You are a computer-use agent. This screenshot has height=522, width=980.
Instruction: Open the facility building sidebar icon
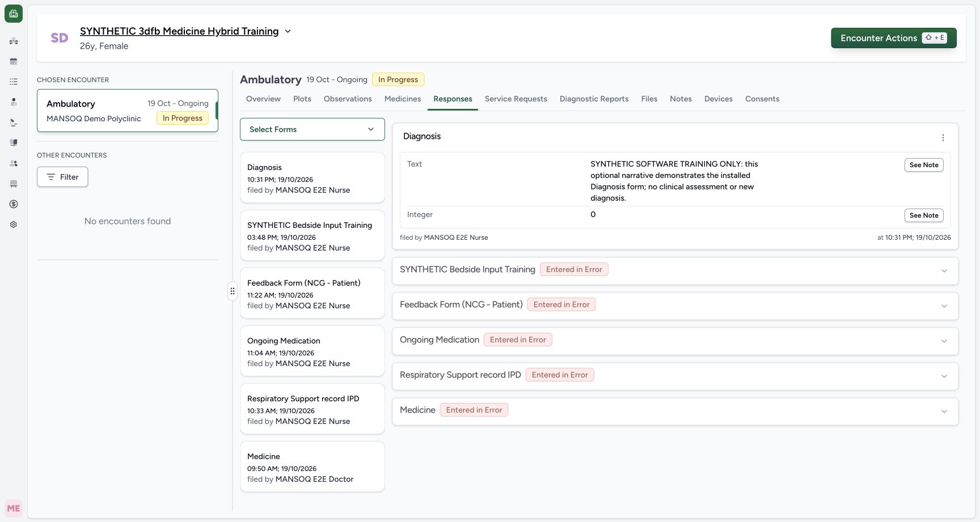(14, 41)
